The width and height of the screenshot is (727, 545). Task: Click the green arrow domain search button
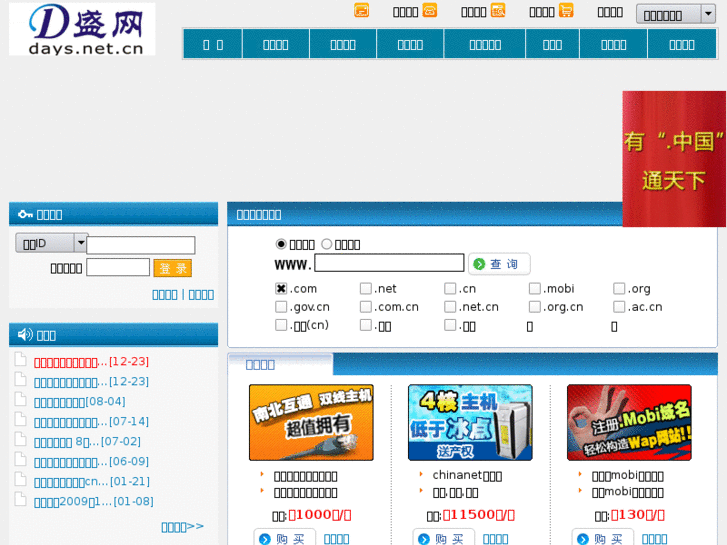[498, 264]
